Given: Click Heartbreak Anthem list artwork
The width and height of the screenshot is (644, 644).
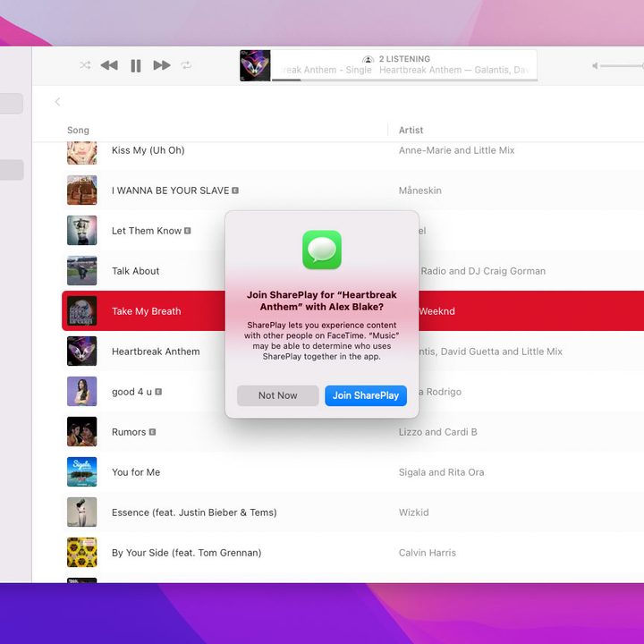Looking at the screenshot, I should tap(81, 352).
